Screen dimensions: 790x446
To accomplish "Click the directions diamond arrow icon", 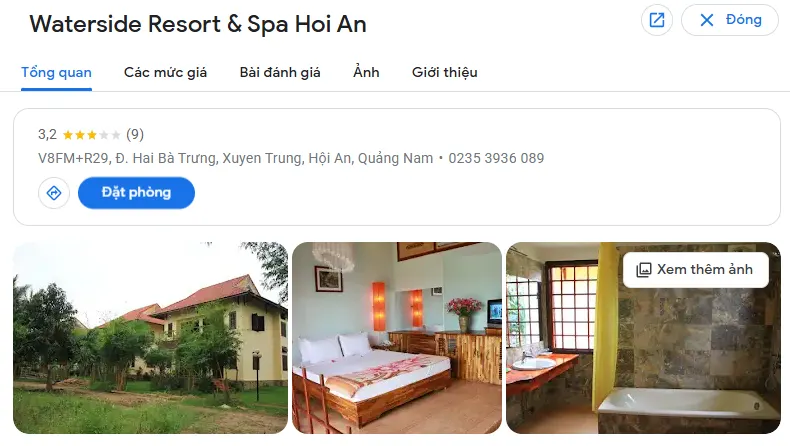I will tap(54, 193).
